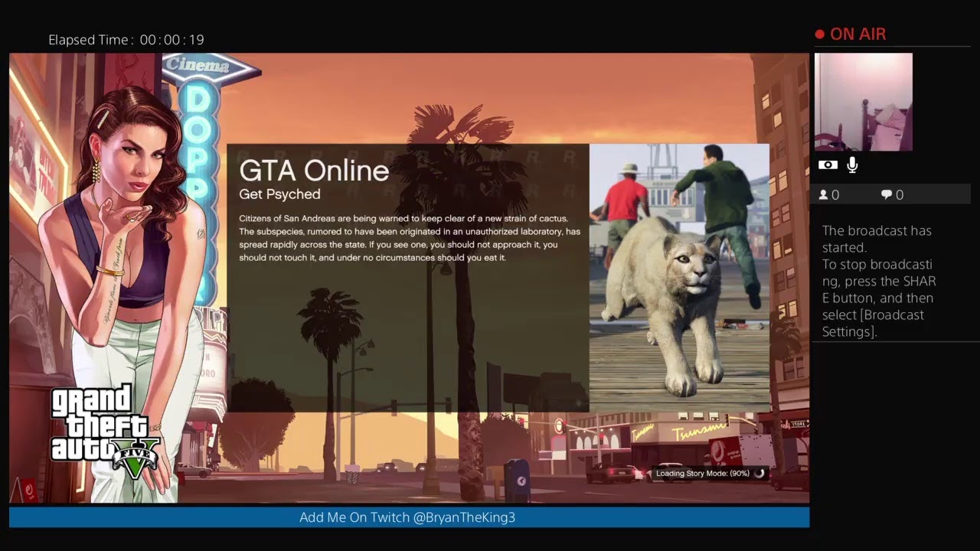Screen dimensions: 980x551
Task: Click the microphone icon under the webcam
Action: pyautogui.click(x=852, y=165)
